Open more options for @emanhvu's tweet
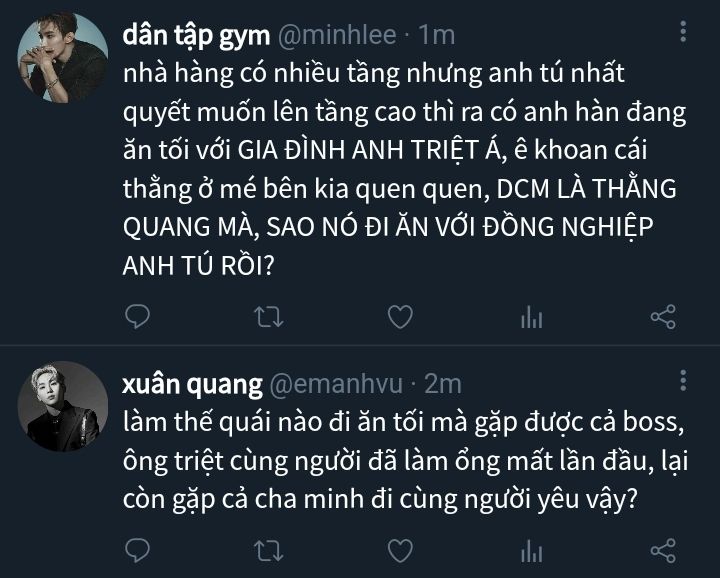Screen dimensions: 720x578 click(x=683, y=381)
